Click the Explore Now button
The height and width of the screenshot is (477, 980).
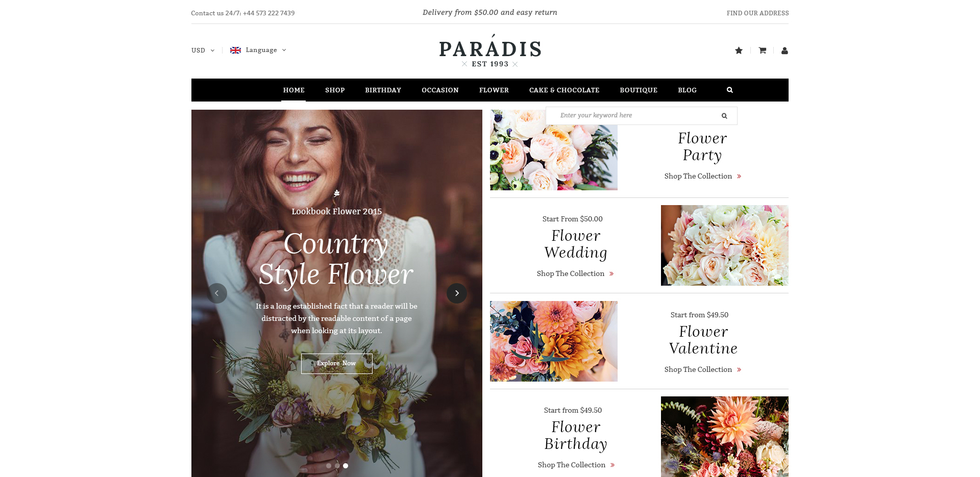point(336,364)
